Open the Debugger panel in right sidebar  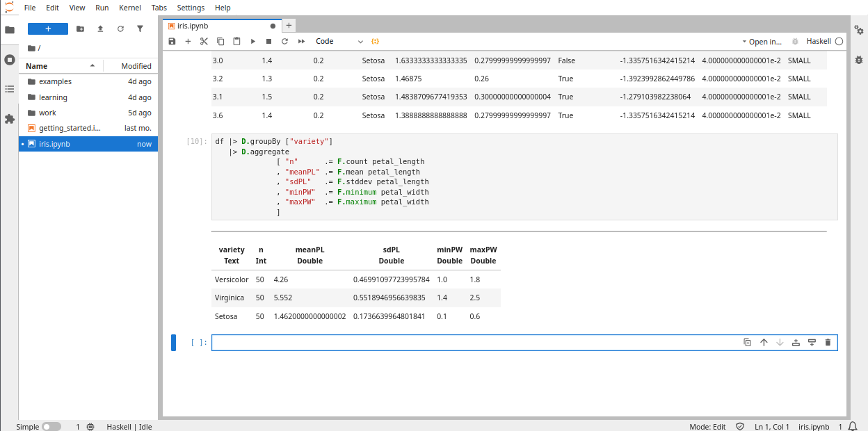[x=859, y=60]
